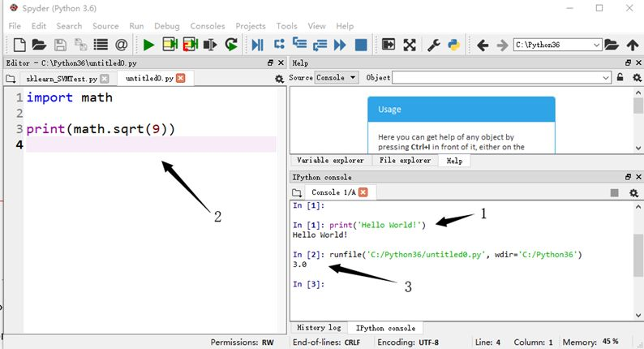Stop the current console command

coord(614,192)
